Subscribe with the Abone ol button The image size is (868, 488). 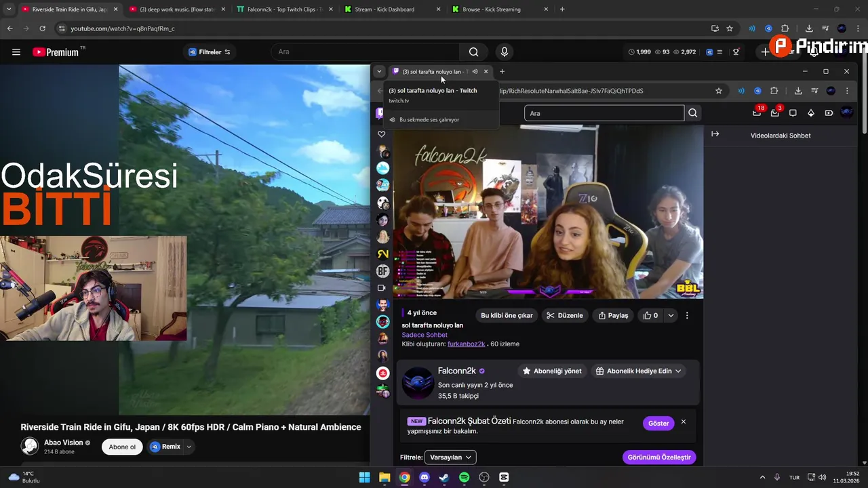click(x=122, y=447)
